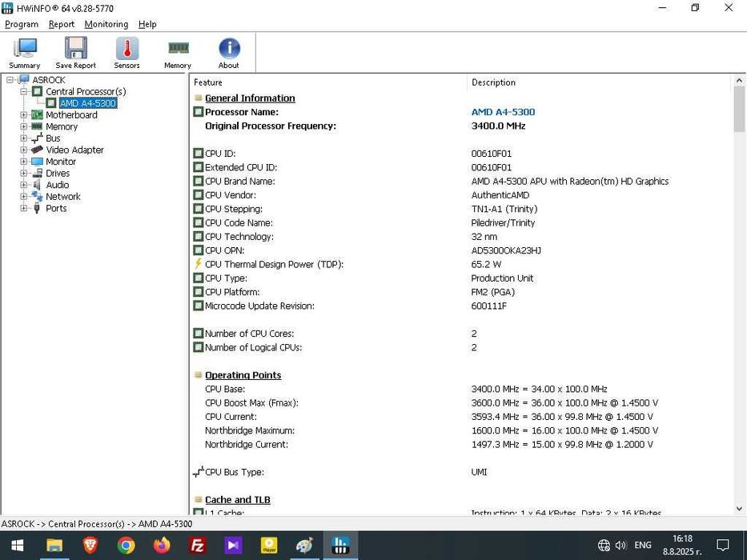
Task: Click the CPU Bus Type icon
Action: [x=199, y=472]
